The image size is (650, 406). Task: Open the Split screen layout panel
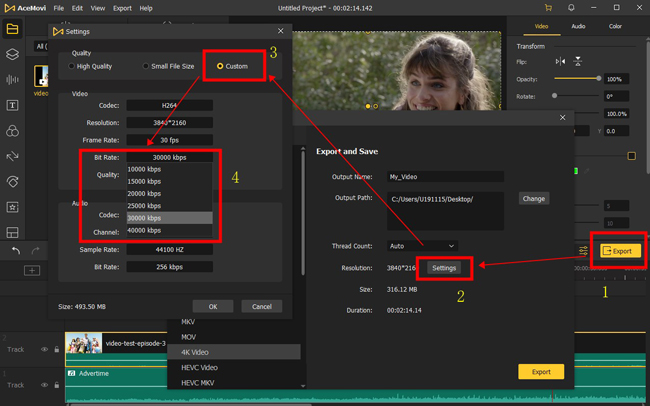pyautogui.click(x=12, y=232)
